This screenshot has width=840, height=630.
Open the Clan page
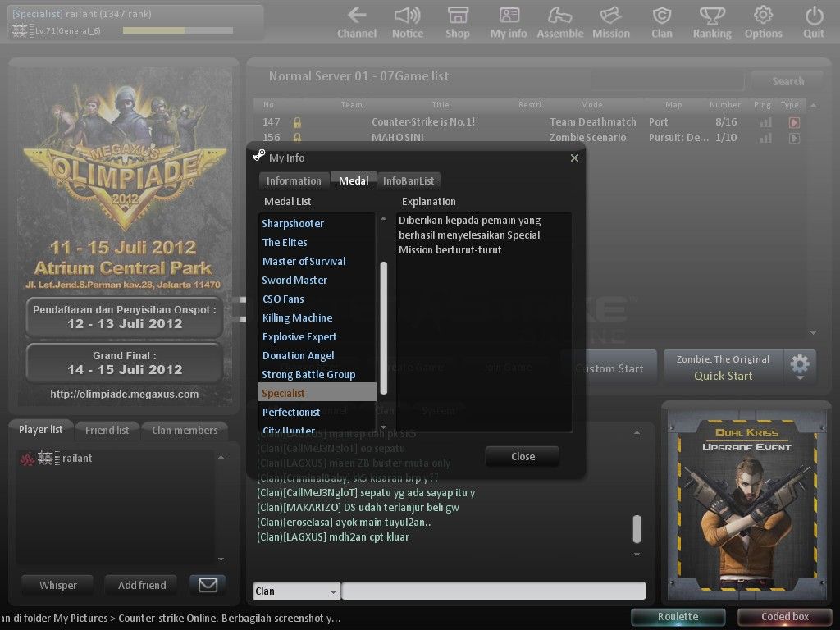click(x=662, y=22)
